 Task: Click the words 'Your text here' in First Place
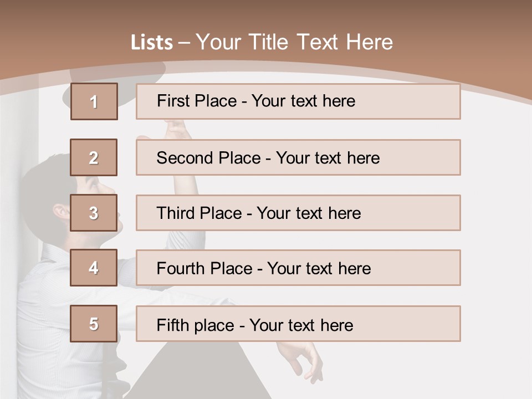[x=303, y=101]
